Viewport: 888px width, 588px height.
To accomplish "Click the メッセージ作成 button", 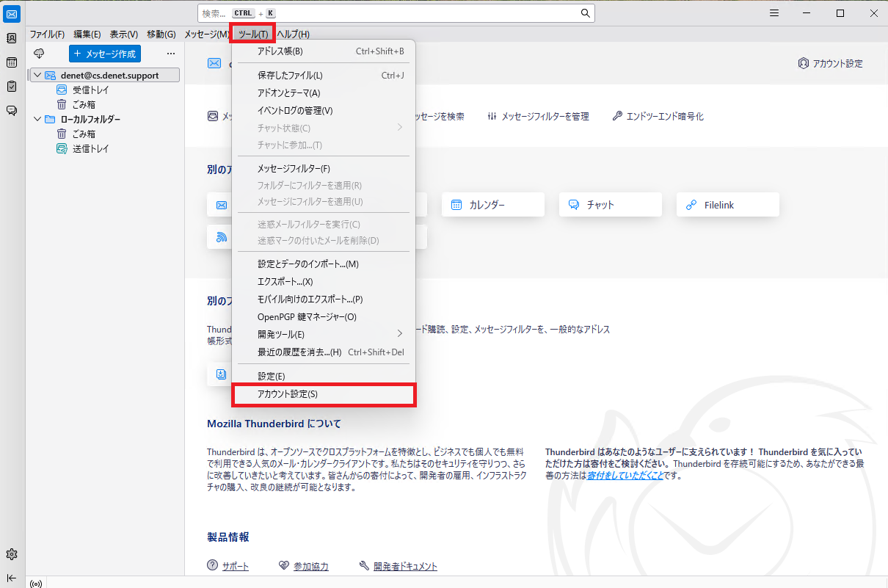I will coord(105,54).
